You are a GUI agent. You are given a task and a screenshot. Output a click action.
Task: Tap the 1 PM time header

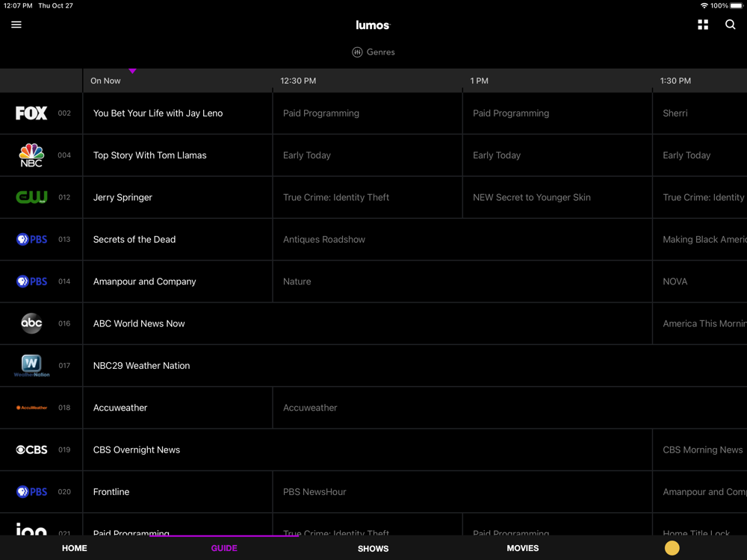(x=480, y=81)
